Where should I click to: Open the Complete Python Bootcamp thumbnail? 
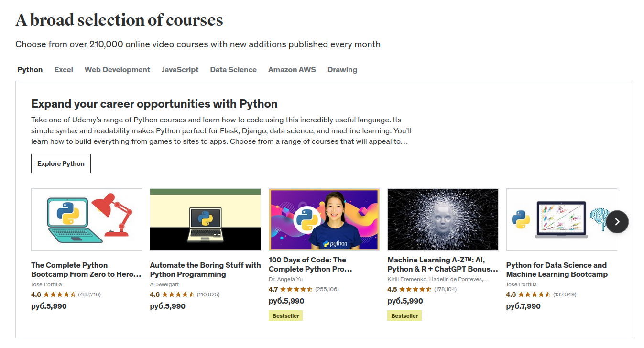[87, 219]
